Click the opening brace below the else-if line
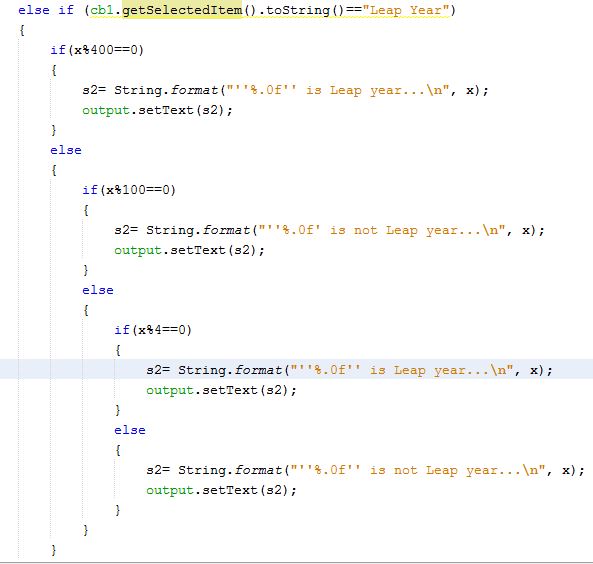Image resolution: width=593 pixels, height=564 pixels. (x=22, y=30)
